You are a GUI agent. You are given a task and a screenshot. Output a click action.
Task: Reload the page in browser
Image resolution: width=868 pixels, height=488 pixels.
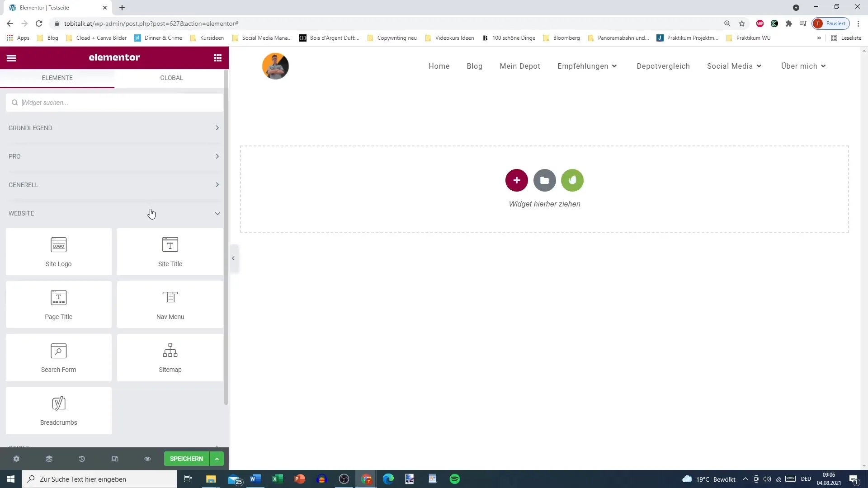[39, 23]
